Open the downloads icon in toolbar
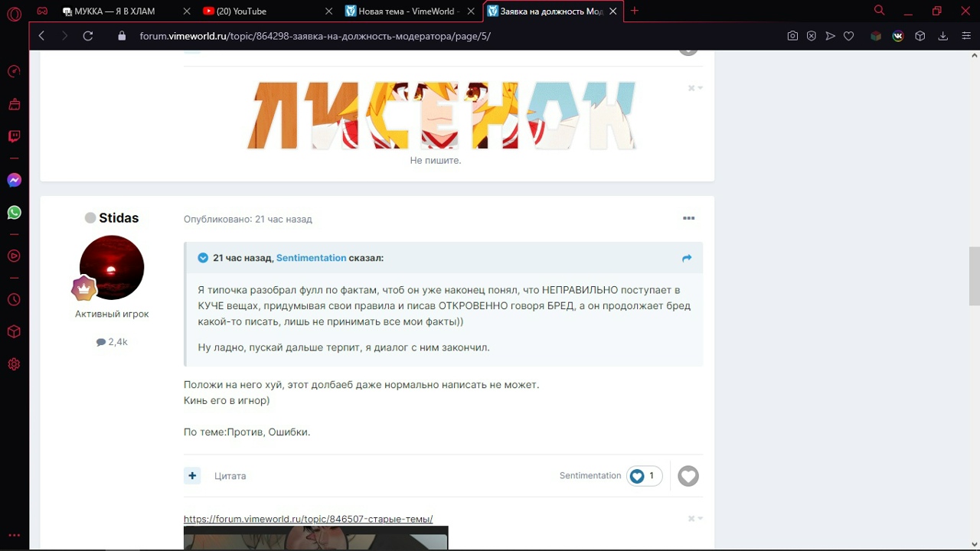The width and height of the screenshot is (980, 551). 943,36
